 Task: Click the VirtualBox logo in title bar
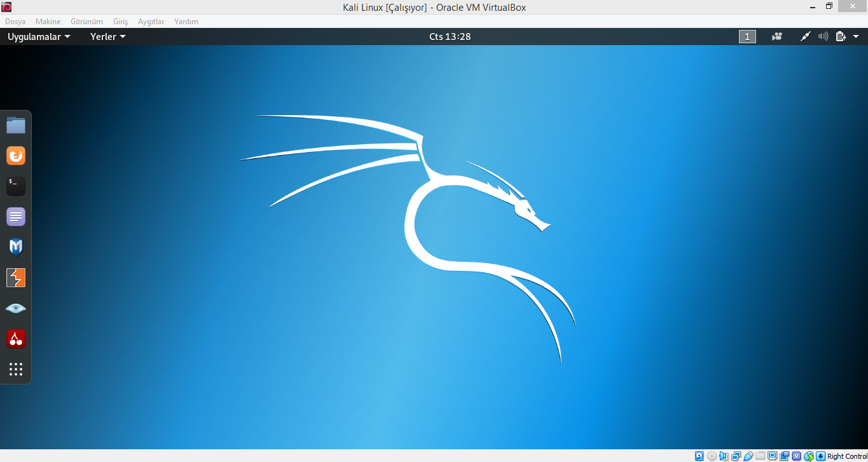[x=7, y=7]
